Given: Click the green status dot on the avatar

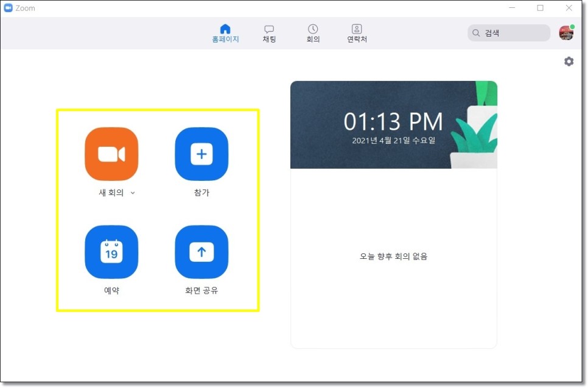Looking at the screenshot, I should click(x=572, y=27).
